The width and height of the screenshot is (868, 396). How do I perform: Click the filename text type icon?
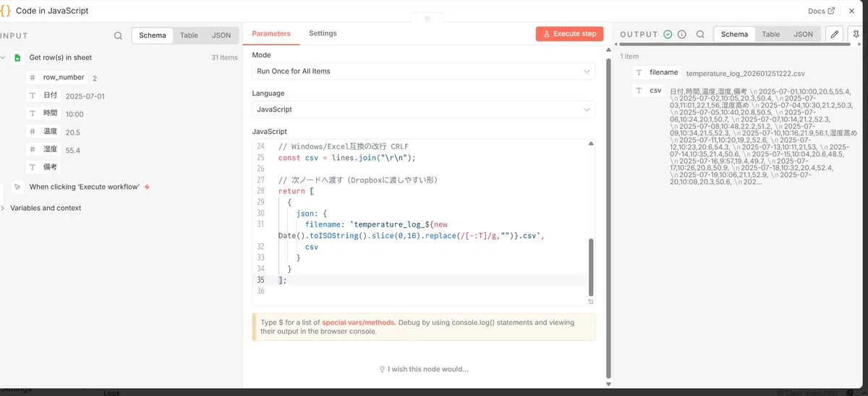(x=639, y=72)
